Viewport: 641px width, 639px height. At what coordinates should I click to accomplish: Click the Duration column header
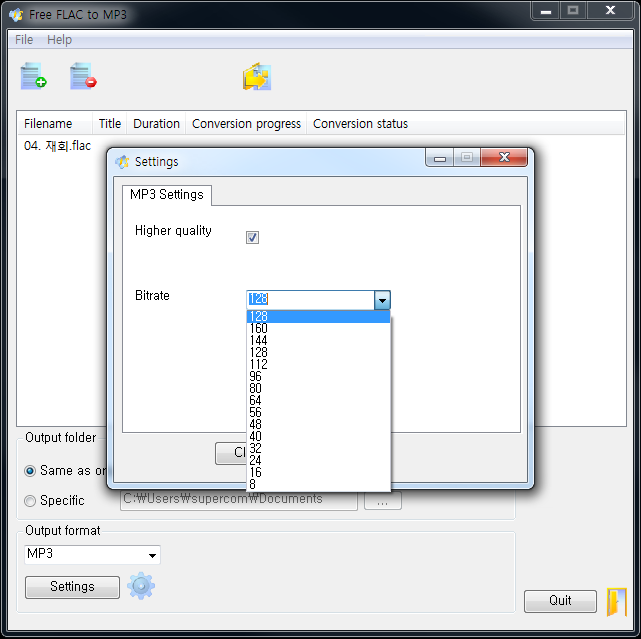click(156, 123)
